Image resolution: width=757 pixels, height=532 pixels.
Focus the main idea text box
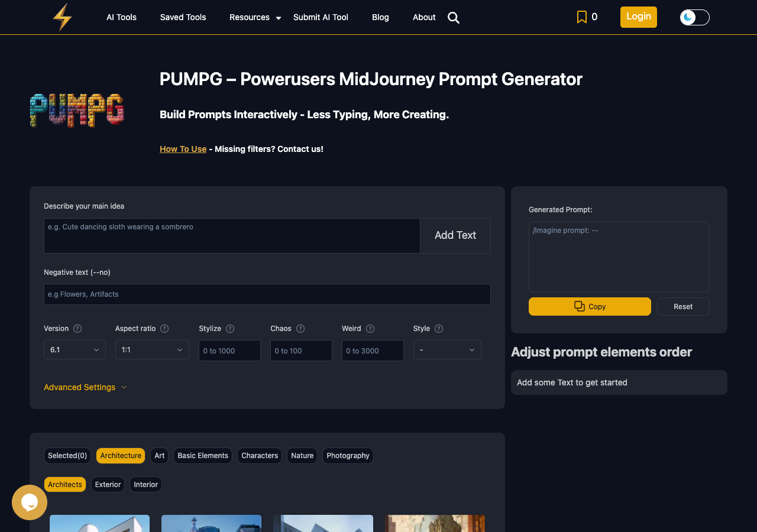point(232,235)
